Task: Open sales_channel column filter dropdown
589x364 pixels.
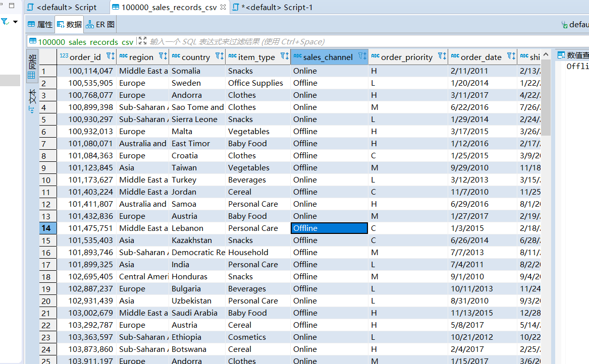Action: [362, 56]
